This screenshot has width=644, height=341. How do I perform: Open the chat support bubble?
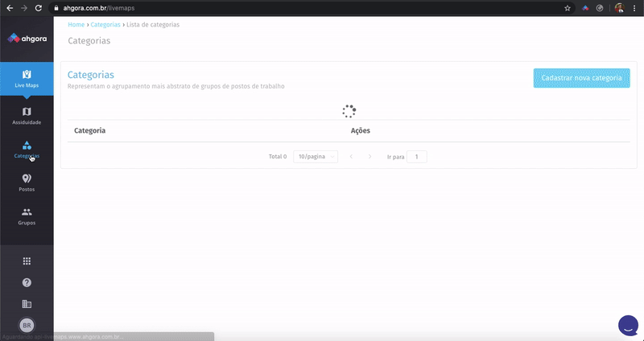click(x=629, y=326)
